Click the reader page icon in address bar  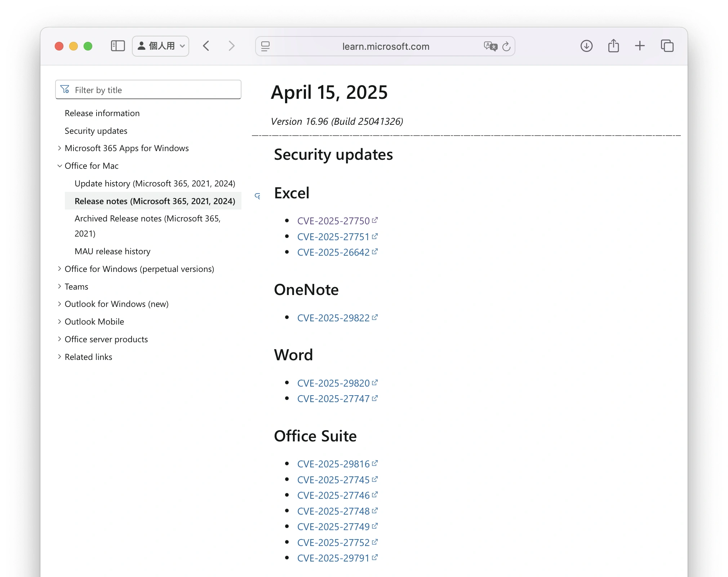click(266, 47)
